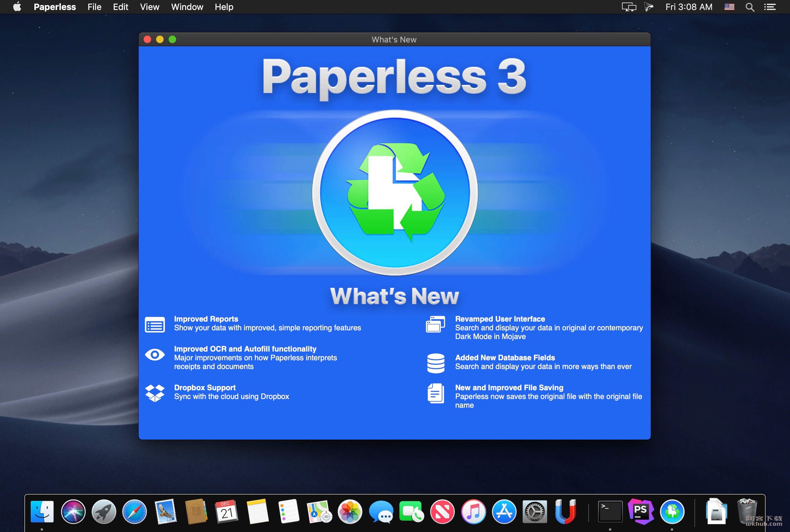Open the document stack in Dock
790x532 pixels.
[x=716, y=511]
